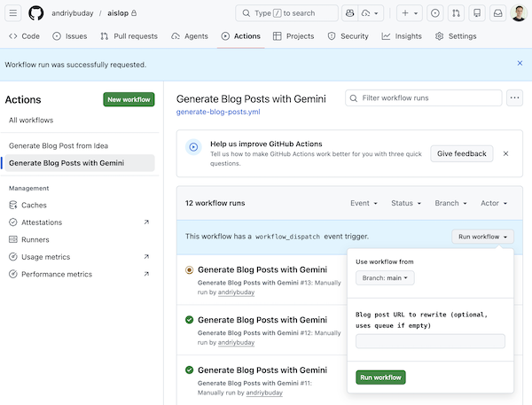532x405 pixels.
Task: Click the Blog post URL input field
Action: point(430,341)
